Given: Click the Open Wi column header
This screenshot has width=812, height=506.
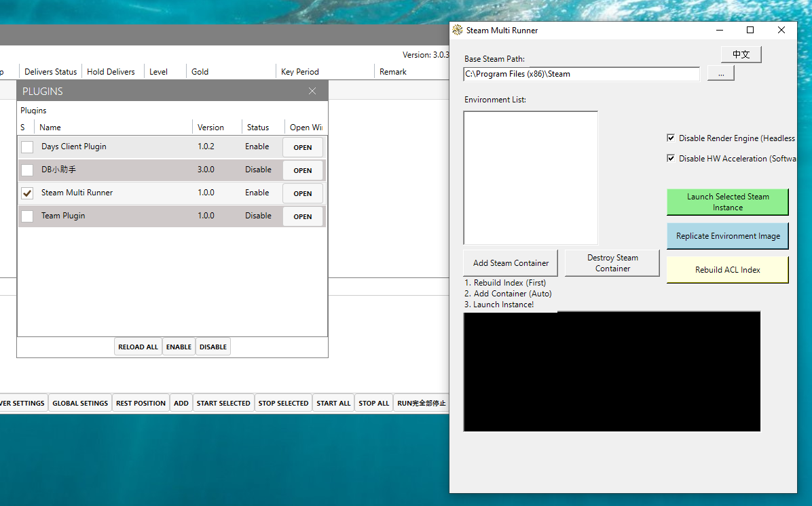Looking at the screenshot, I should (306, 128).
